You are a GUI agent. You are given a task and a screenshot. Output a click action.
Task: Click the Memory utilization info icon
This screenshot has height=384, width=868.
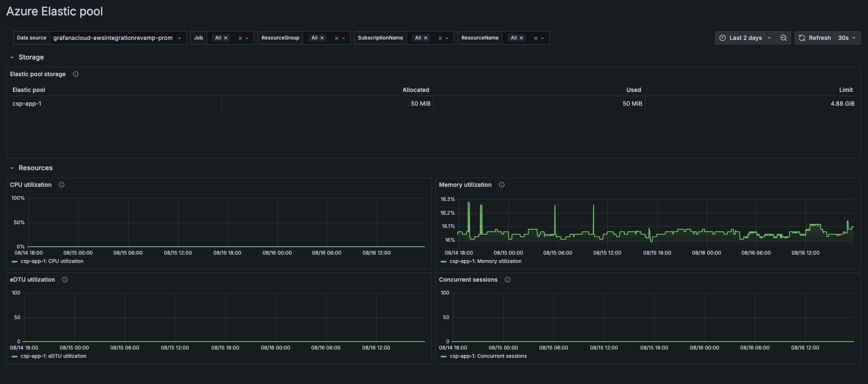click(x=501, y=185)
